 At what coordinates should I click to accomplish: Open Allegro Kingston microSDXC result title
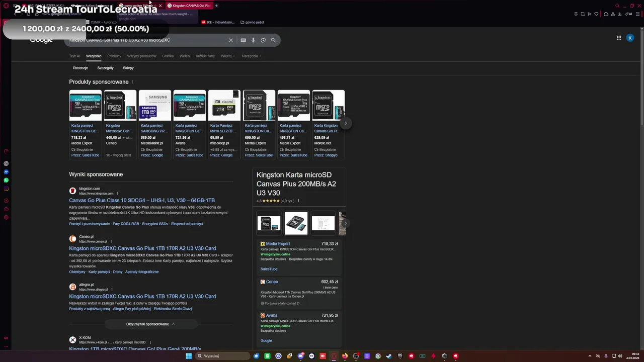click(142, 296)
